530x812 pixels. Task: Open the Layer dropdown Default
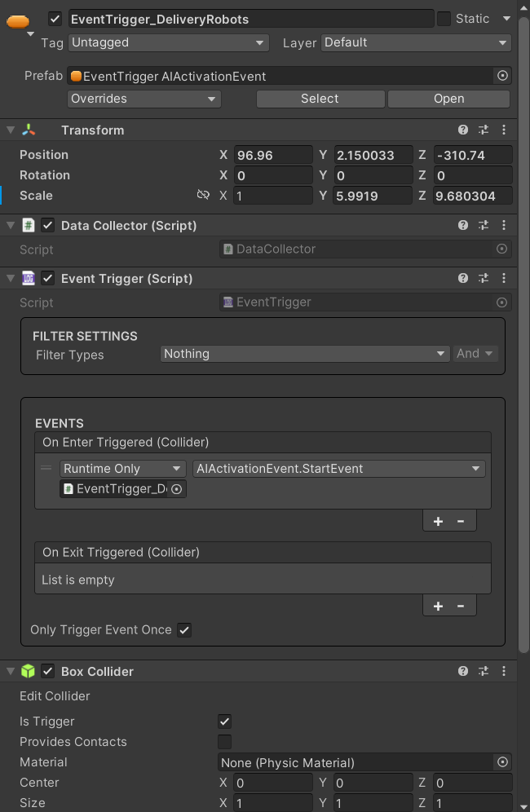416,43
